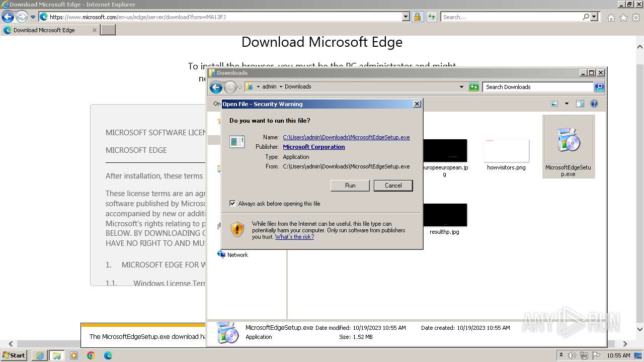Open the IE Home icon
Image resolution: width=644 pixels, height=362 pixels.
pos(611,18)
